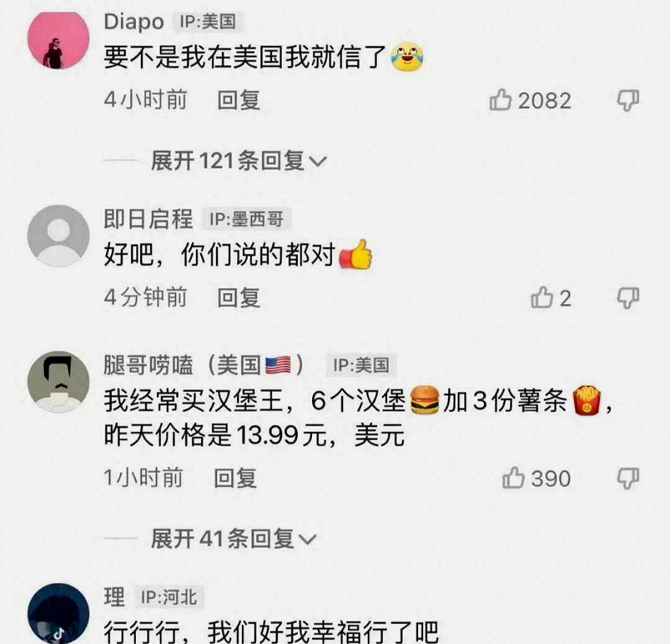Open 理's dark profile avatar
The image size is (670, 644).
coord(58,614)
